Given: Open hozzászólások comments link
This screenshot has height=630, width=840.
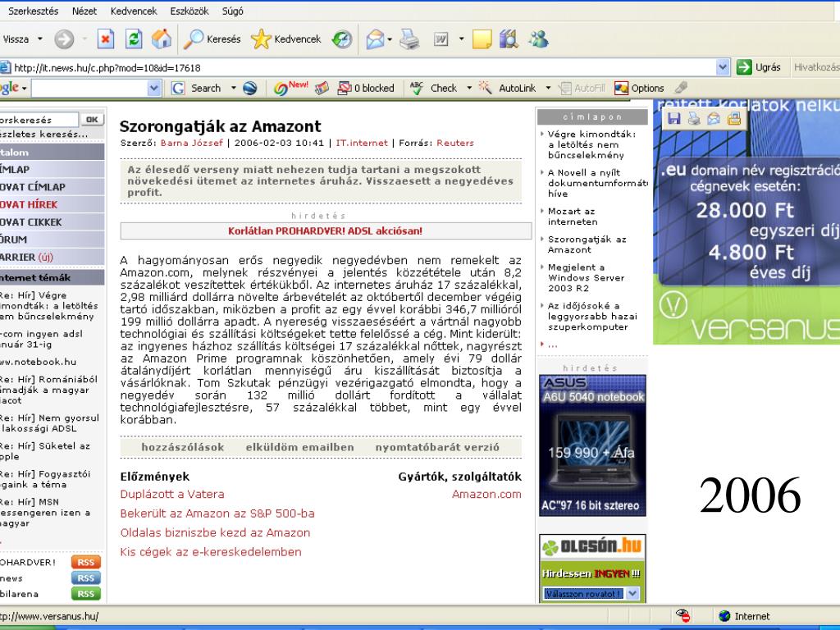Looking at the screenshot, I should click(x=183, y=447).
